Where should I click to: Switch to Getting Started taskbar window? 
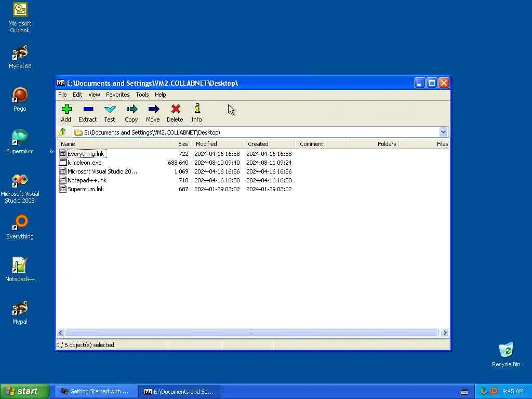[96, 391]
